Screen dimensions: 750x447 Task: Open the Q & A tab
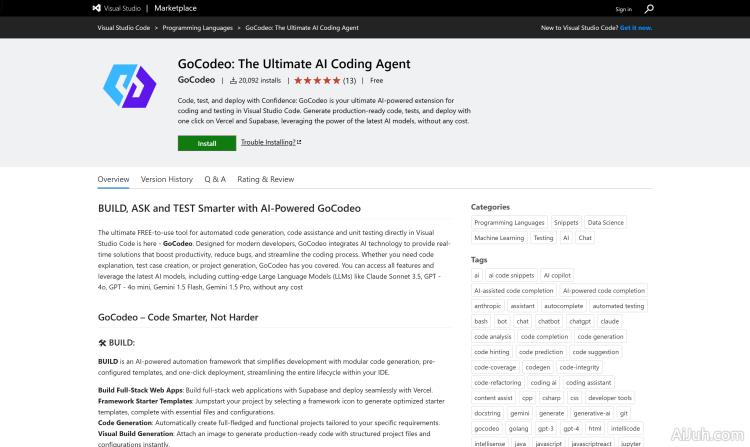(215, 179)
